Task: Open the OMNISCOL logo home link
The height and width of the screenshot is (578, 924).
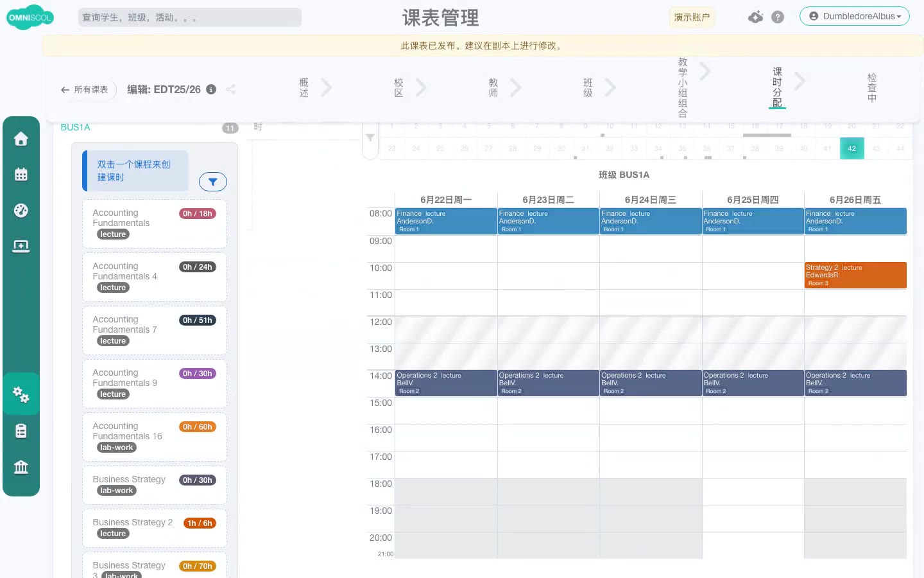Action: click(x=30, y=17)
